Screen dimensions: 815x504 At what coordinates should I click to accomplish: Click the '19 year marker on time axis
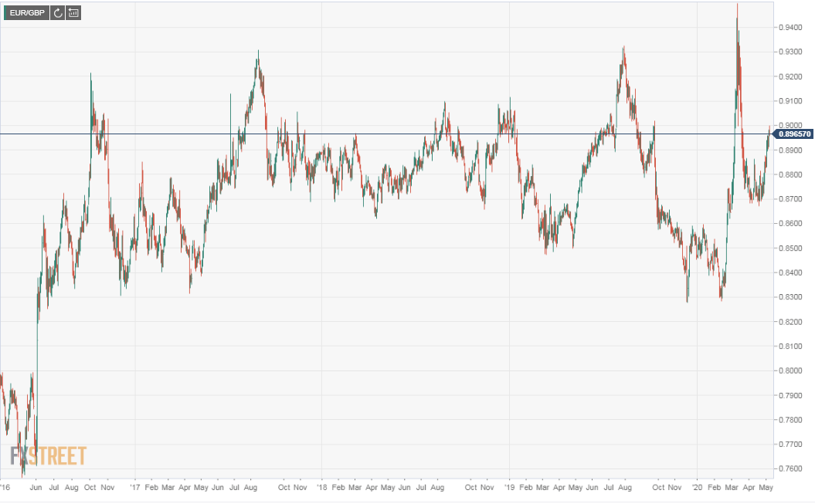click(509, 487)
